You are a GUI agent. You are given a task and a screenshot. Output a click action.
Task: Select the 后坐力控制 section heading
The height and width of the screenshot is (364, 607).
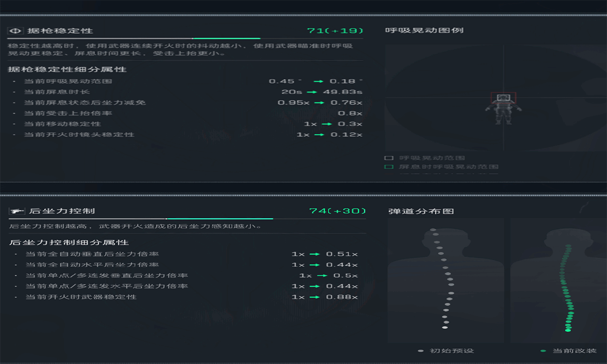[62, 211]
